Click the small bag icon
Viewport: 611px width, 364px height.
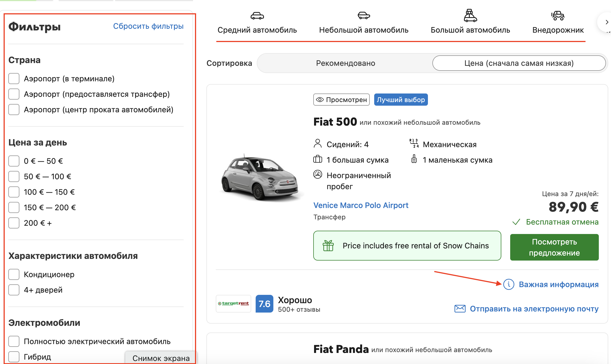click(x=414, y=159)
